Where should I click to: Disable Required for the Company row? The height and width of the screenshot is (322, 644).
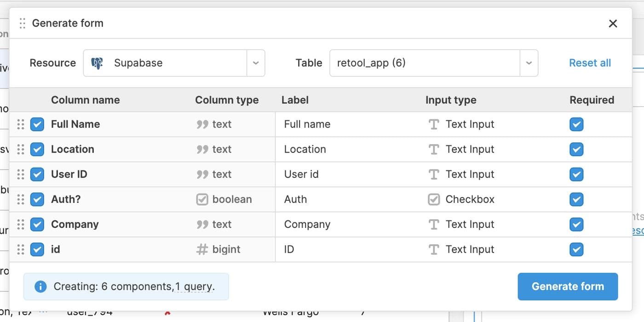click(x=576, y=225)
